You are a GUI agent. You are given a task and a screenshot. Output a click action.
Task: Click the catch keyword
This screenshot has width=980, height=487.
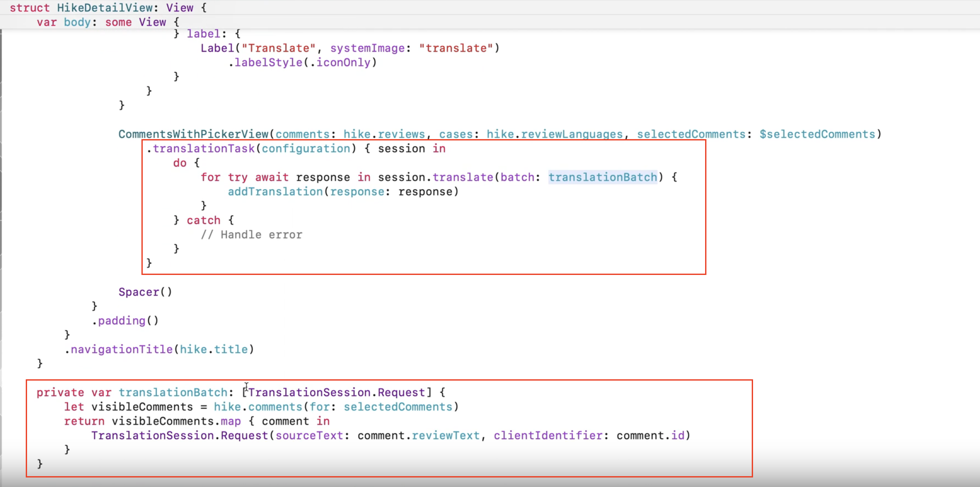[204, 220]
